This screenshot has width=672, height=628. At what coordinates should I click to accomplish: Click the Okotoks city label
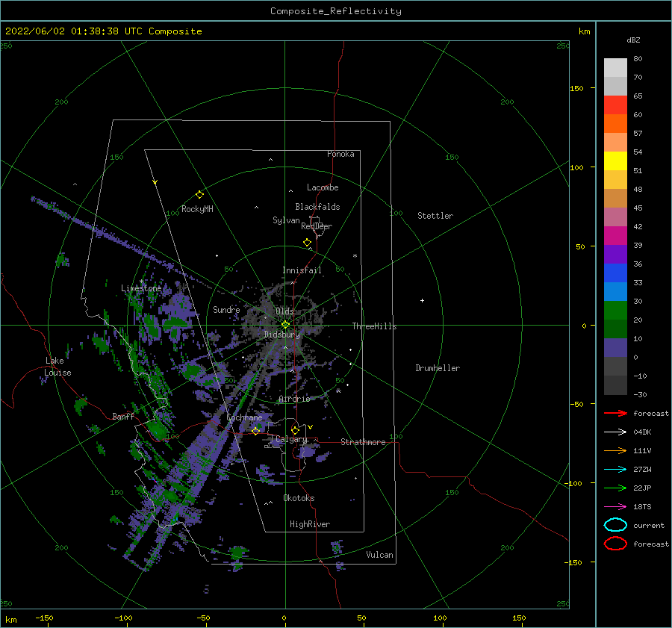(299, 498)
